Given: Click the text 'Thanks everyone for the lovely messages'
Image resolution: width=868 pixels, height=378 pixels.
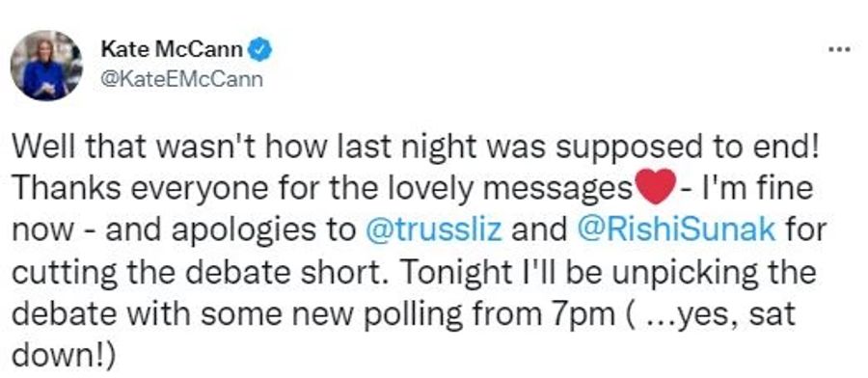Looking at the screenshot, I should tap(321, 189).
